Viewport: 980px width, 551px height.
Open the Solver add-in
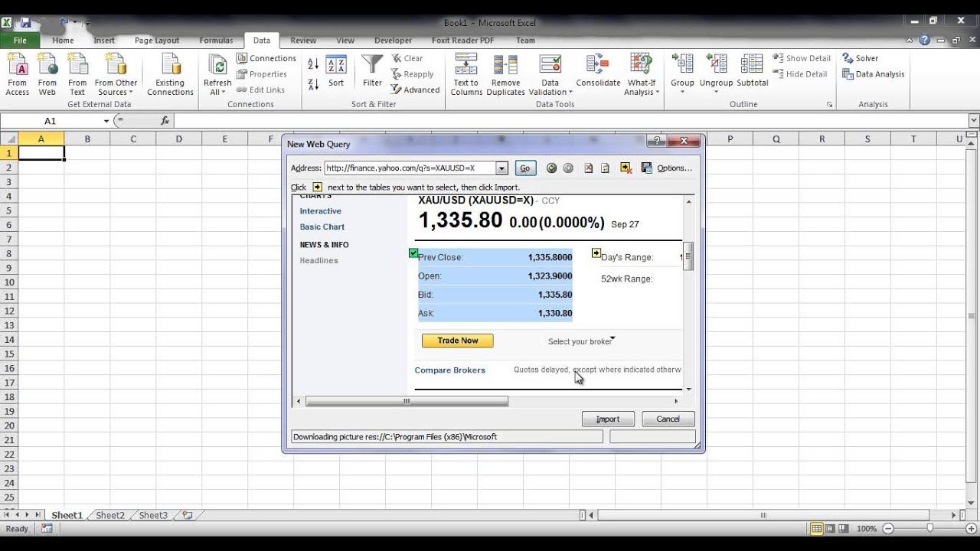click(861, 58)
